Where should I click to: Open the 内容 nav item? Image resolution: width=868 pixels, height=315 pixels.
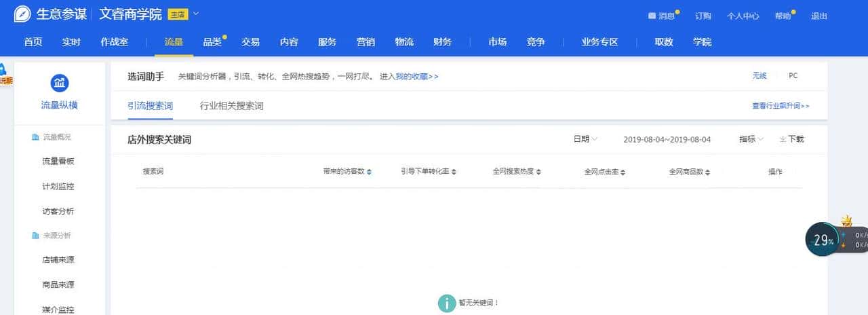pyautogui.click(x=289, y=42)
